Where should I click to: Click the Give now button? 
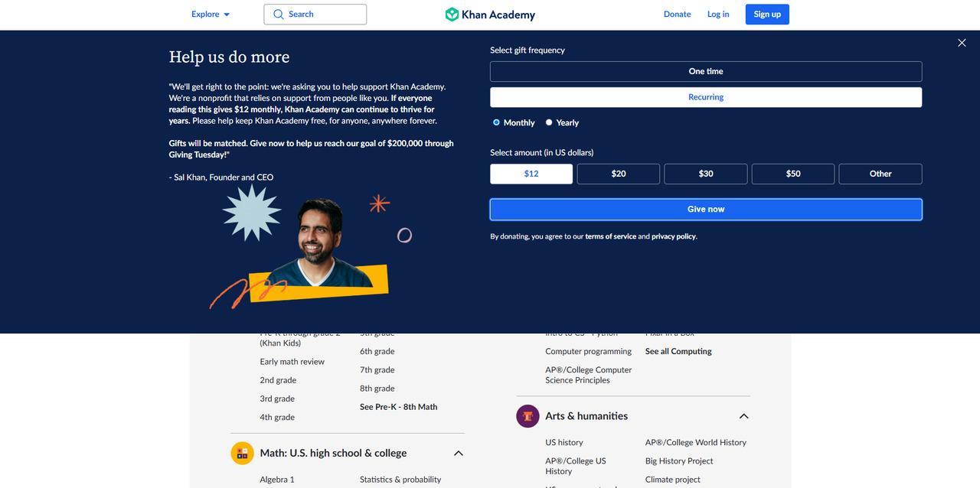[x=706, y=210]
